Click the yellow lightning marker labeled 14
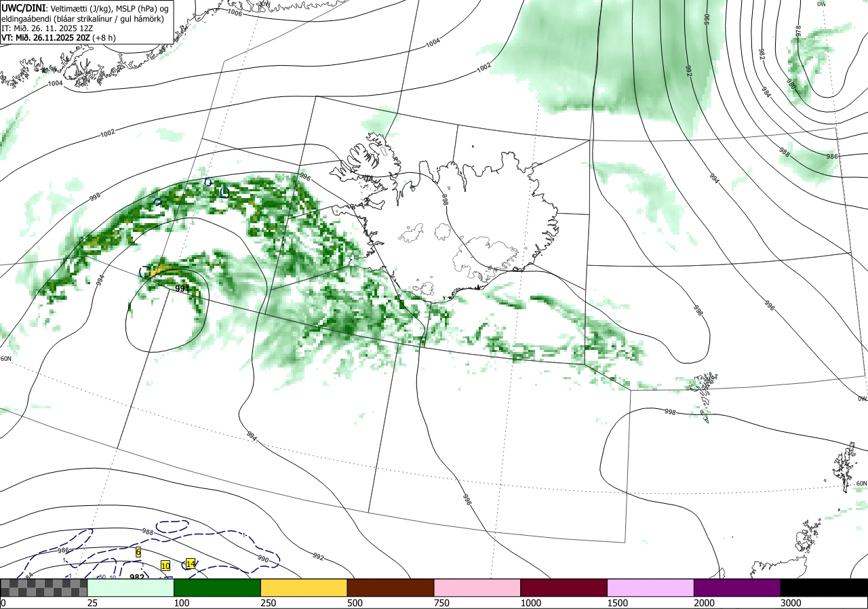The height and width of the screenshot is (609, 868). coord(191,564)
